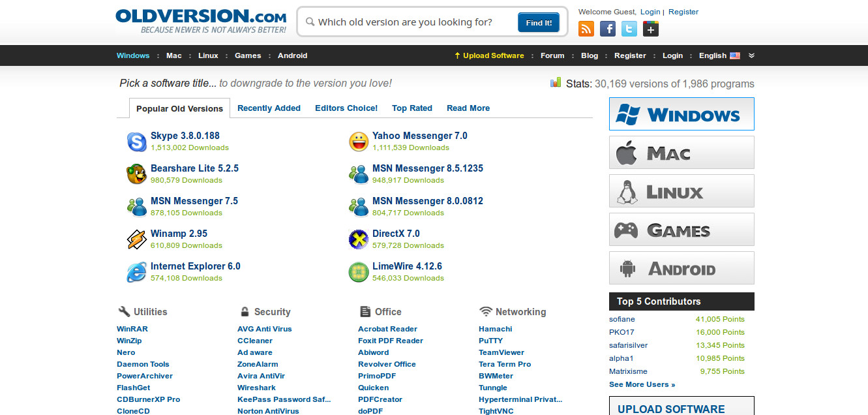Image resolution: width=868 pixels, height=415 pixels.
Task: Select Mac in the navigation bar
Action: click(174, 55)
